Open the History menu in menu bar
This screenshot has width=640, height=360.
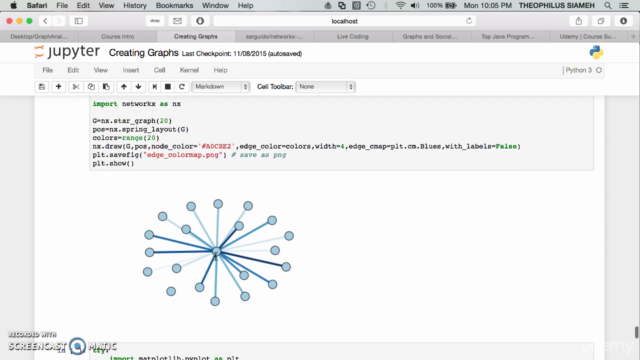tap(135, 5)
